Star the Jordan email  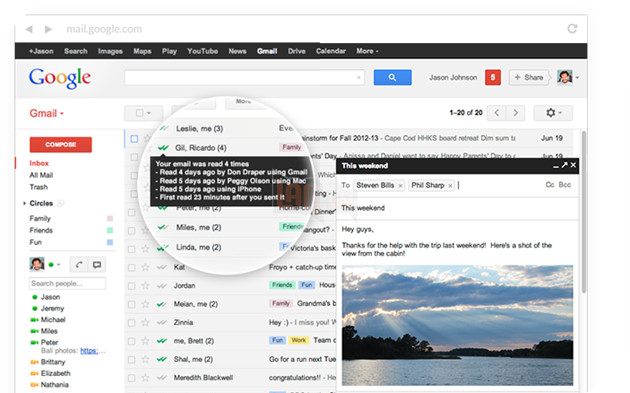[x=145, y=286]
